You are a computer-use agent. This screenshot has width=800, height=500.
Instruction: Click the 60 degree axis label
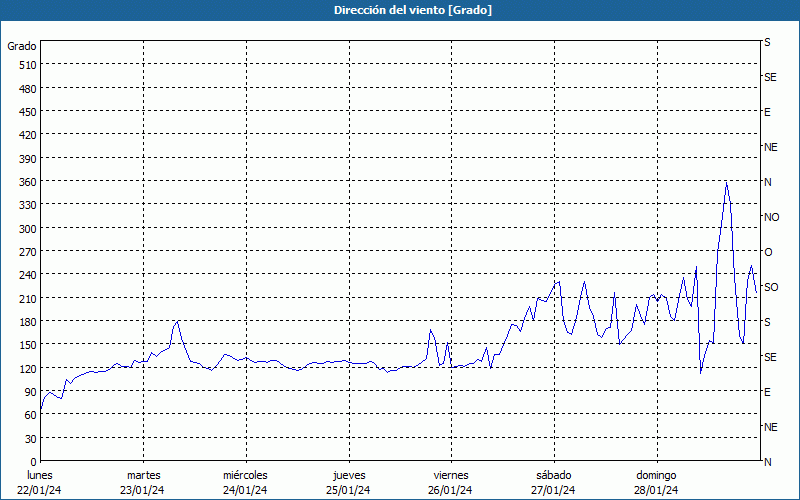(x=31, y=415)
